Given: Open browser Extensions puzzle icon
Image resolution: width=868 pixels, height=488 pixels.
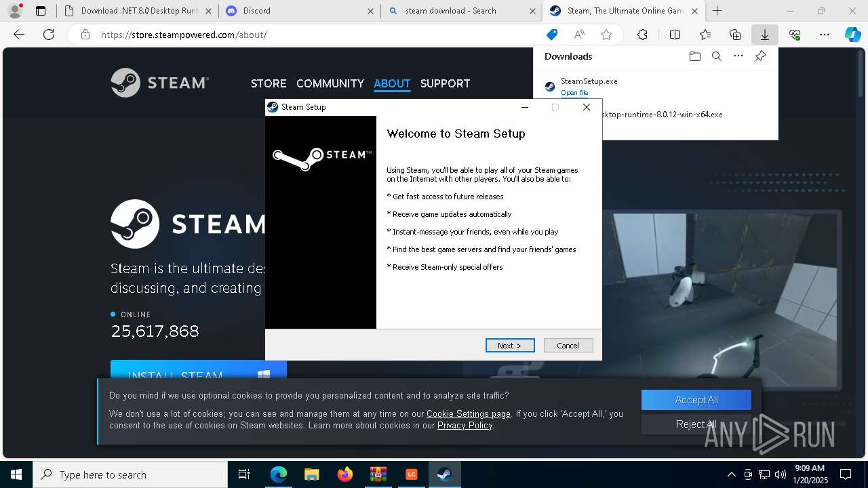Looking at the screenshot, I should pyautogui.click(x=642, y=35).
